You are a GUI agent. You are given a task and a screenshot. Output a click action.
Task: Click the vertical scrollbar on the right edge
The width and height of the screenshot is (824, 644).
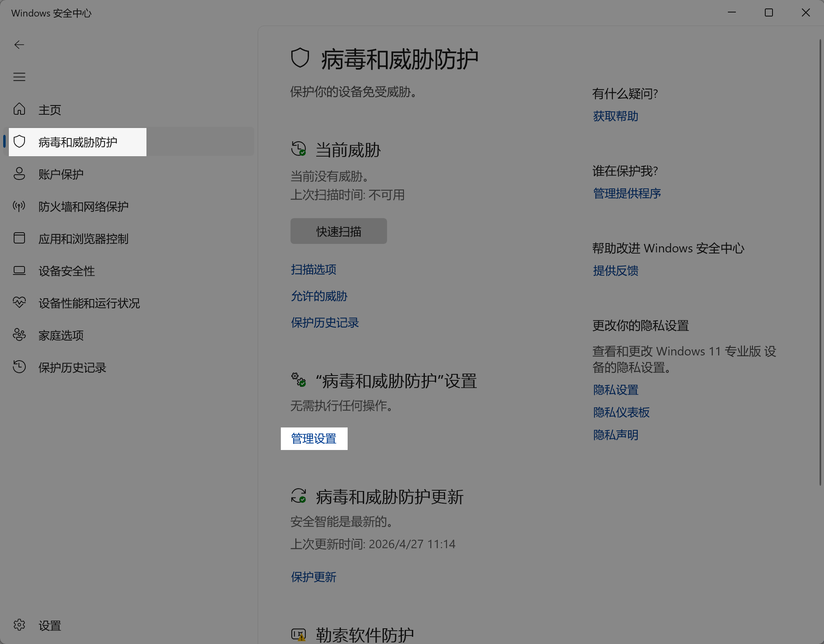coord(820,262)
